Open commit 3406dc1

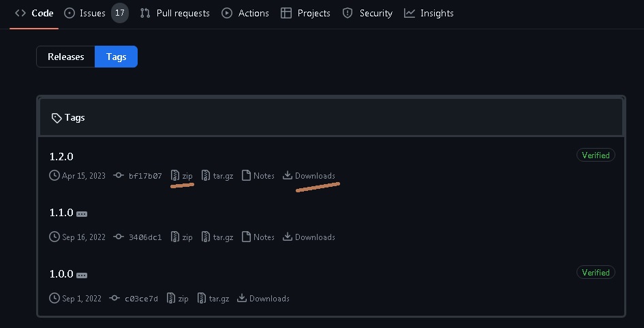coord(144,237)
